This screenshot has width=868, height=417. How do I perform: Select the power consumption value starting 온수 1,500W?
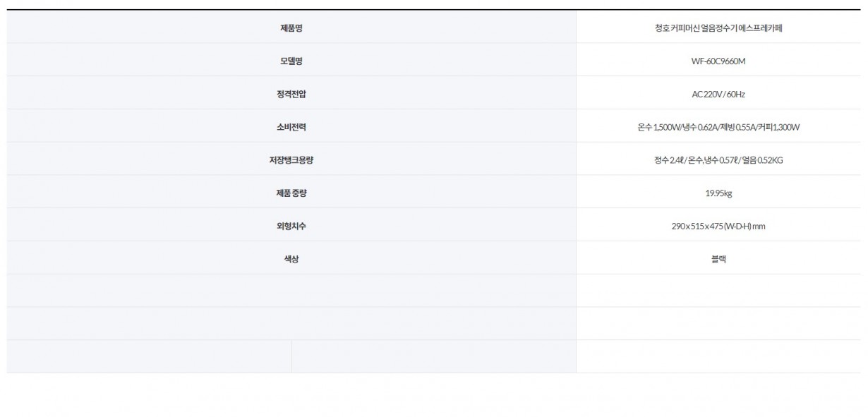pos(718,128)
